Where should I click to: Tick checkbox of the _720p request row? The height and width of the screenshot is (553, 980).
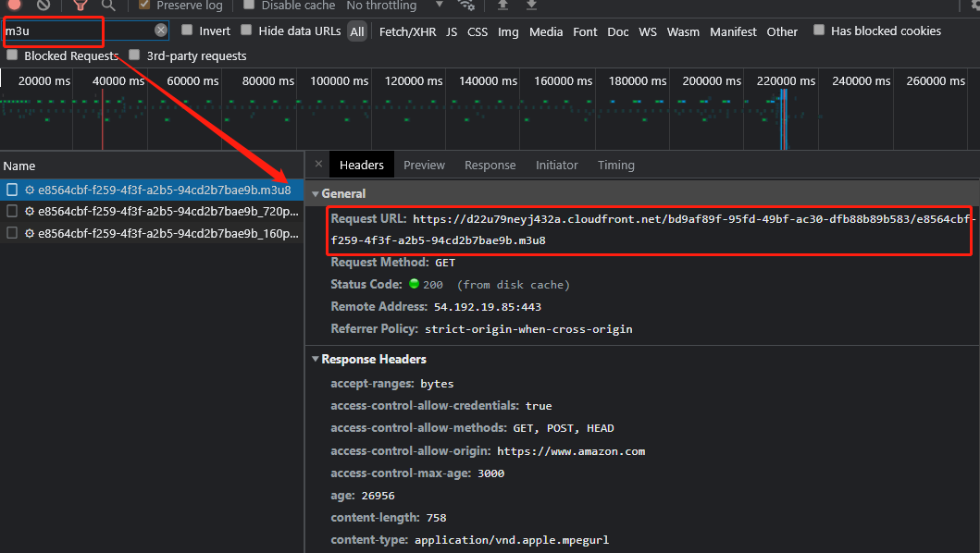point(12,211)
